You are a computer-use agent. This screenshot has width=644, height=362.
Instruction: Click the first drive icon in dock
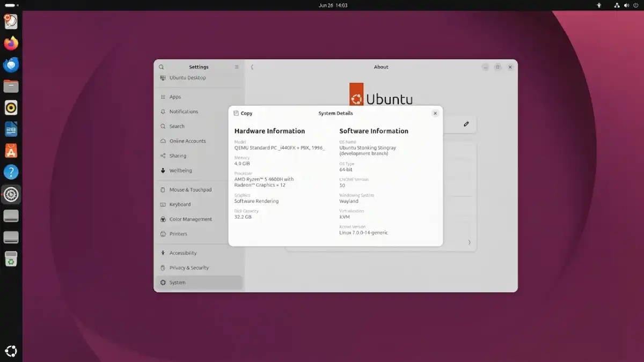tap(11, 216)
